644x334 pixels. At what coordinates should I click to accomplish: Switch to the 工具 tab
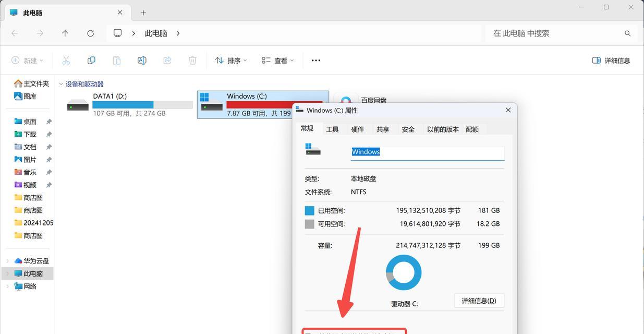click(x=332, y=129)
